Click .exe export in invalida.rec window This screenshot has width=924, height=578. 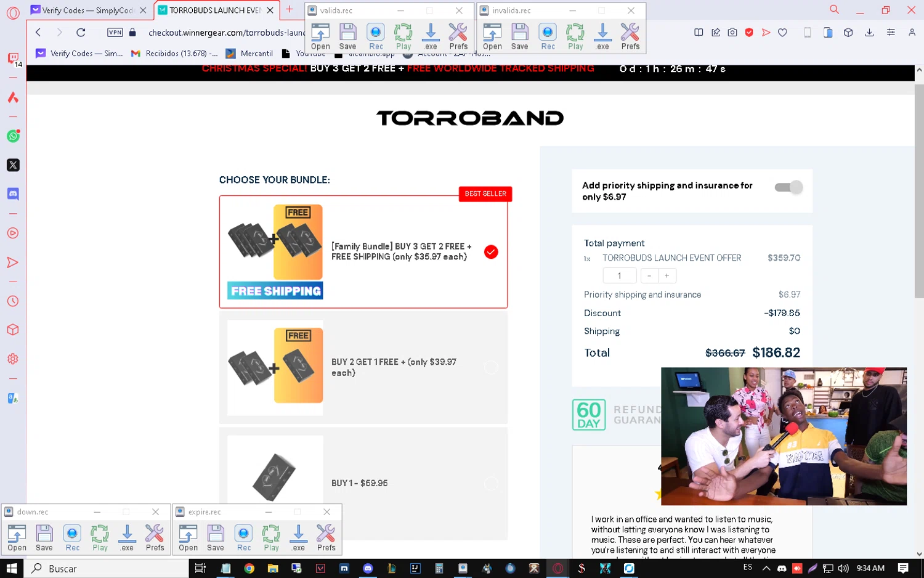[602, 36]
